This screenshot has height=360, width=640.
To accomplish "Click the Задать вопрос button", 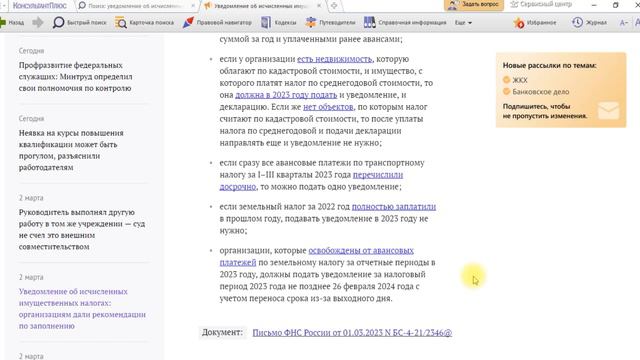I will [x=473, y=5].
